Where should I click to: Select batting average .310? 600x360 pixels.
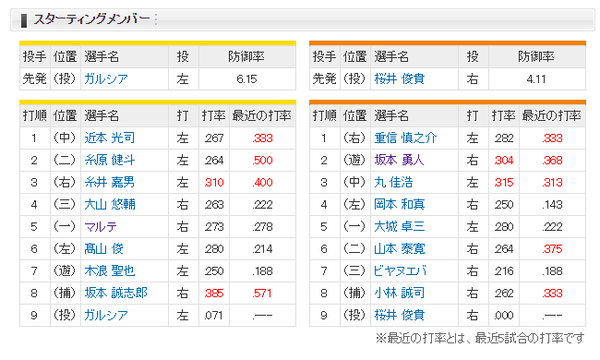[x=214, y=182]
